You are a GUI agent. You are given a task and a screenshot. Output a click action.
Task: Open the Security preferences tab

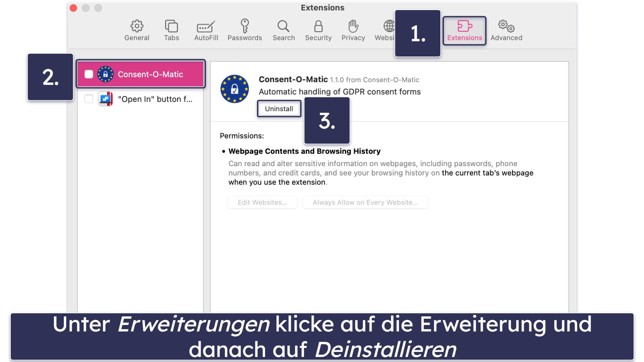(318, 30)
